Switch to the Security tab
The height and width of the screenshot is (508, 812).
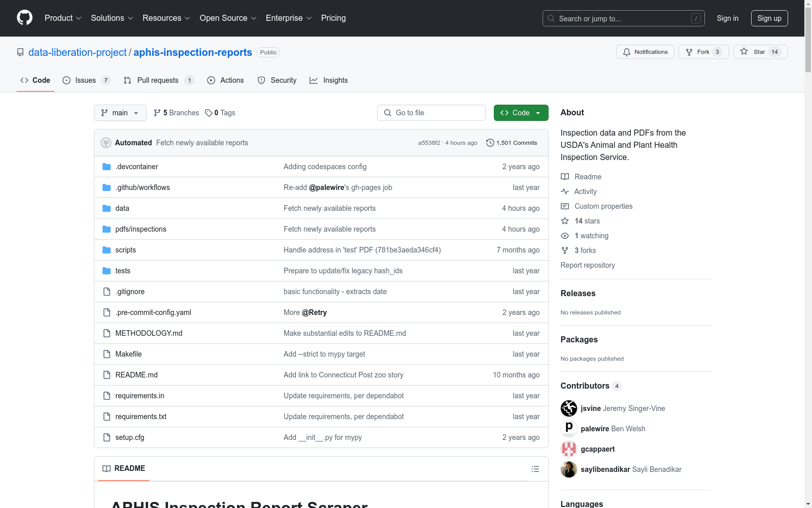tap(277, 80)
